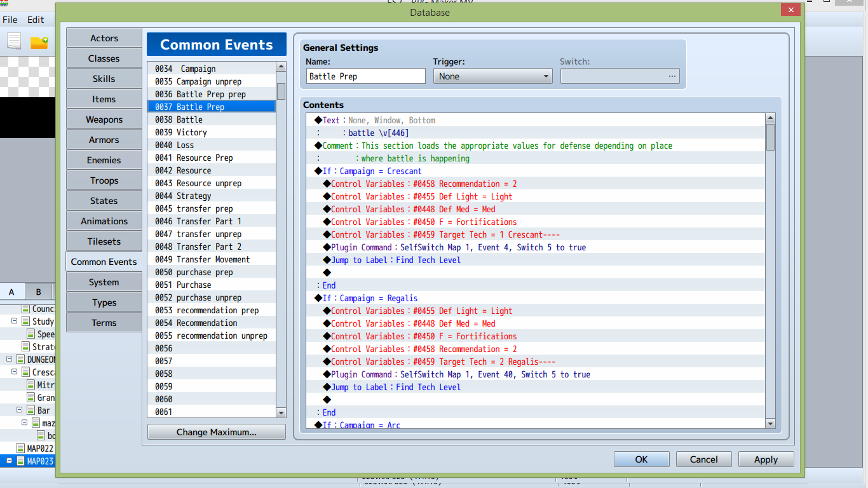The width and height of the screenshot is (868, 488).
Task: Collapse the Study map tree node
Action: (14, 322)
